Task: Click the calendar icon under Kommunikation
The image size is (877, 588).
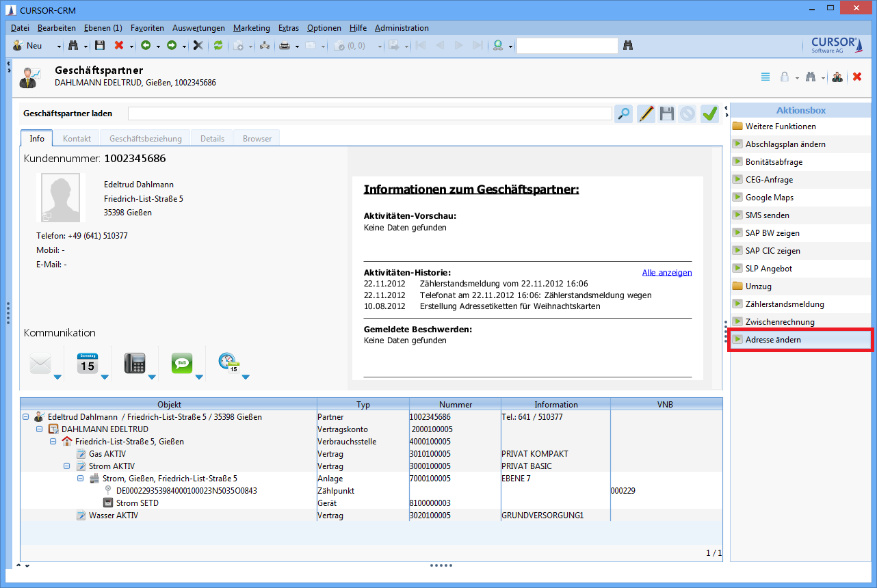Action: [87, 363]
